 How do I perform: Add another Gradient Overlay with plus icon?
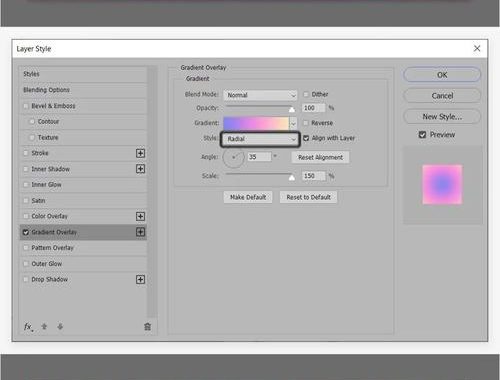click(x=140, y=232)
